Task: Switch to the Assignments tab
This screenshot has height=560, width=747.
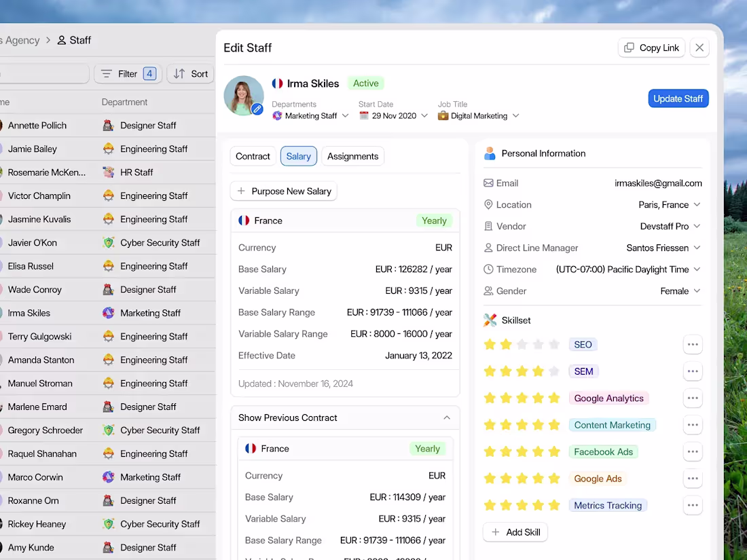Action: pyautogui.click(x=352, y=155)
